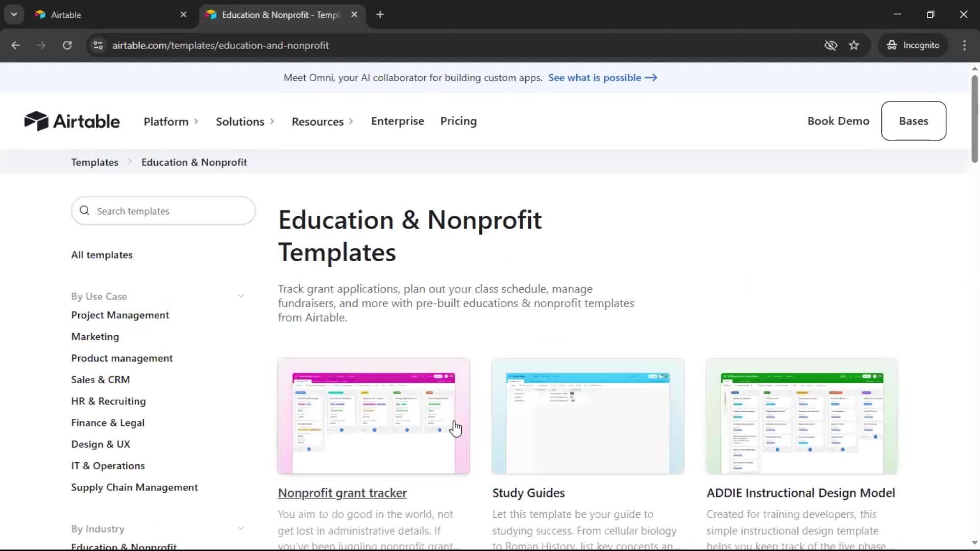Open a new browser tab
The image size is (980, 551).
(x=380, y=15)
